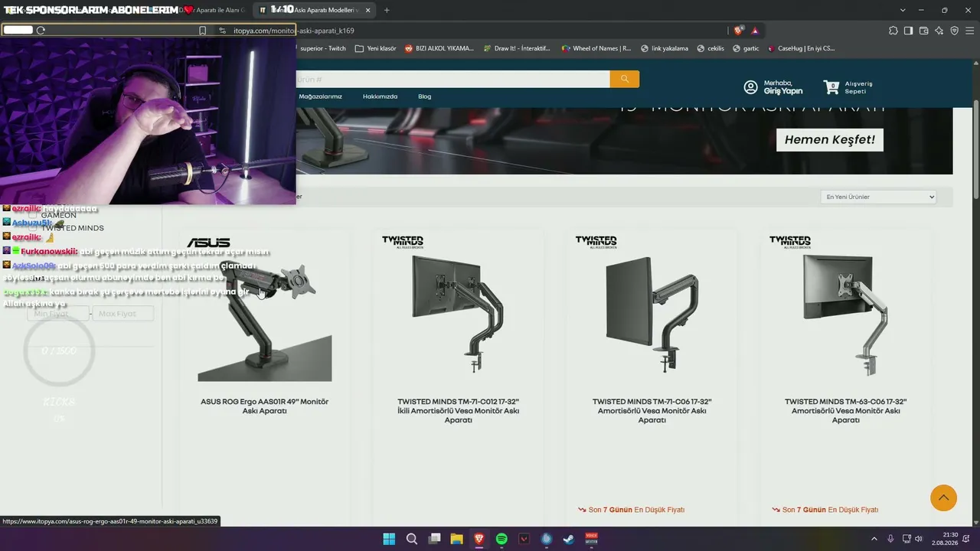Show hidden system tray icons

pyautogui.click(x=874, y=539)
